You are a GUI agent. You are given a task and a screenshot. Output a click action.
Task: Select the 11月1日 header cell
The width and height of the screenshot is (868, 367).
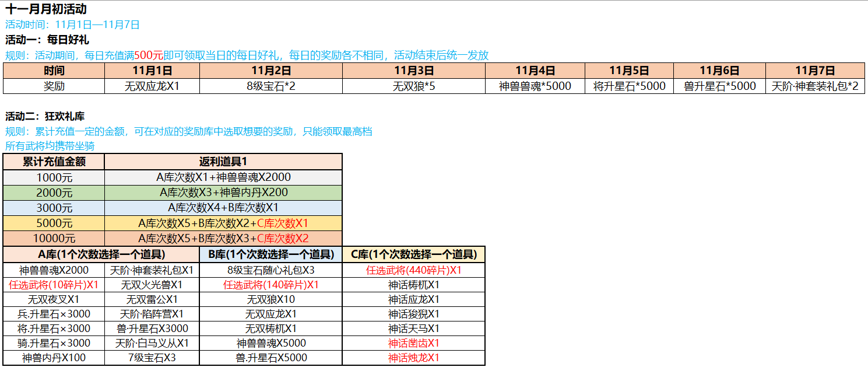tap(152, 71)
